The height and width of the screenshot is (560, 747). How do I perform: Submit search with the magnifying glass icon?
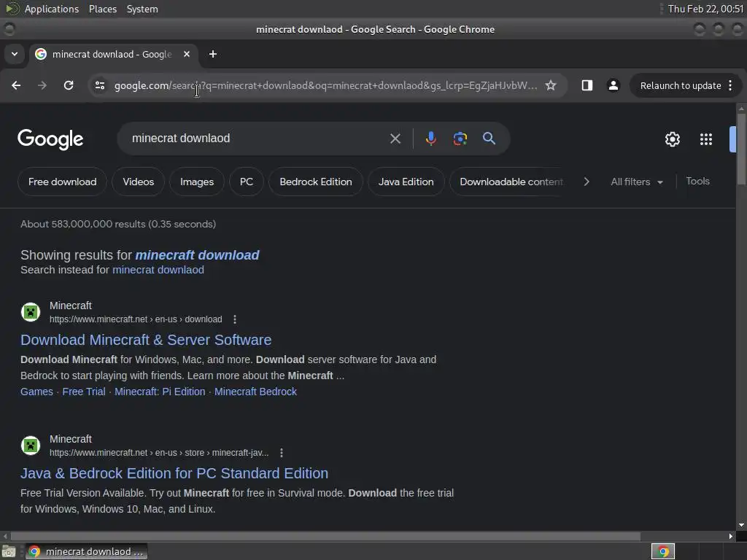click(489, 139)
